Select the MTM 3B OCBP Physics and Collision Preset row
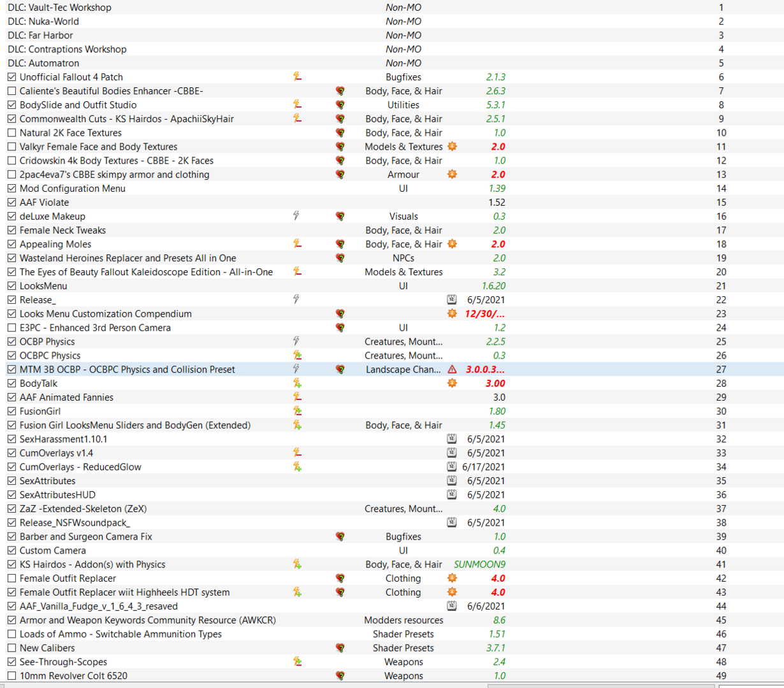 [392, 369]
